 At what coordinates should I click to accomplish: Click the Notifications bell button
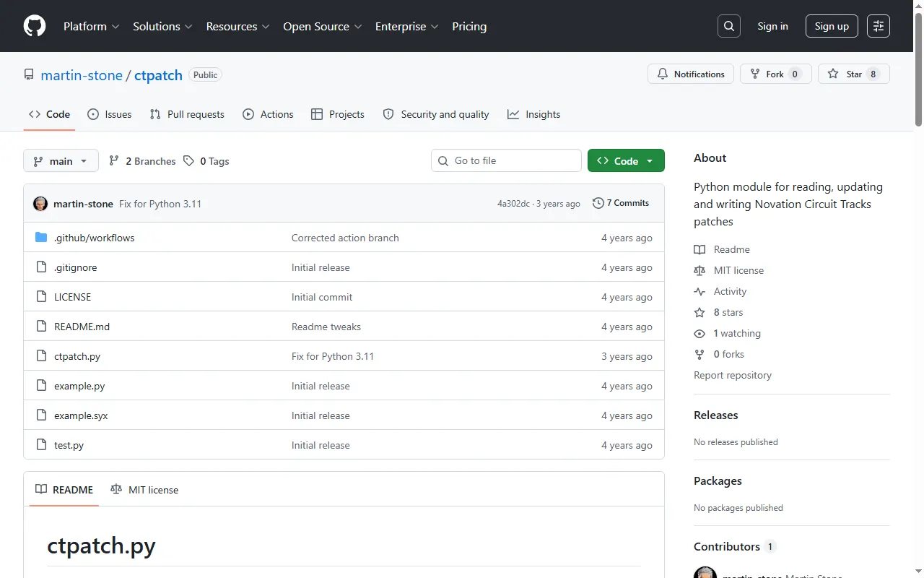coord(691,74)
